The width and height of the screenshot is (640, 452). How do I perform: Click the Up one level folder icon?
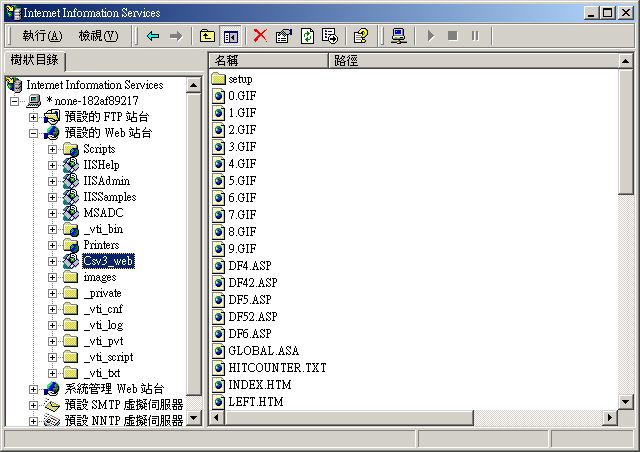tap(207, 36)
